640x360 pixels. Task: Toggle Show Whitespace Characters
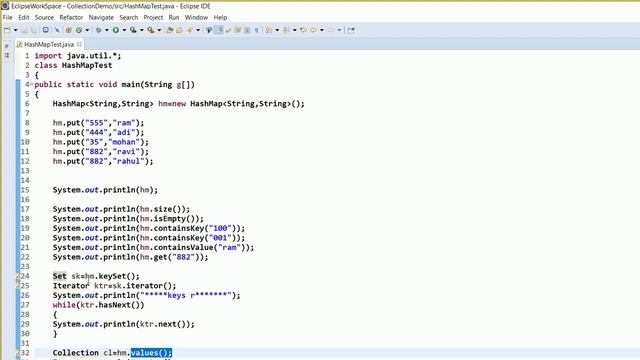pos(247,30)
